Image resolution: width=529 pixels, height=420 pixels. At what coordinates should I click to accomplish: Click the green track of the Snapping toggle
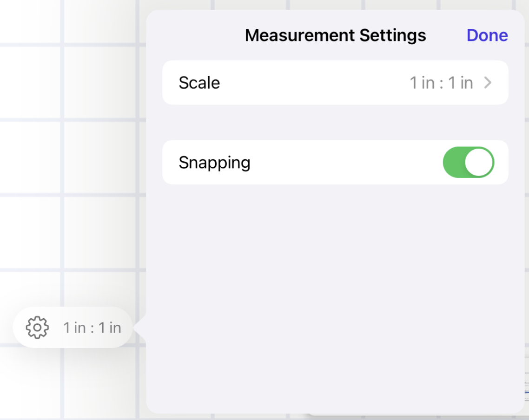[453, 162]
